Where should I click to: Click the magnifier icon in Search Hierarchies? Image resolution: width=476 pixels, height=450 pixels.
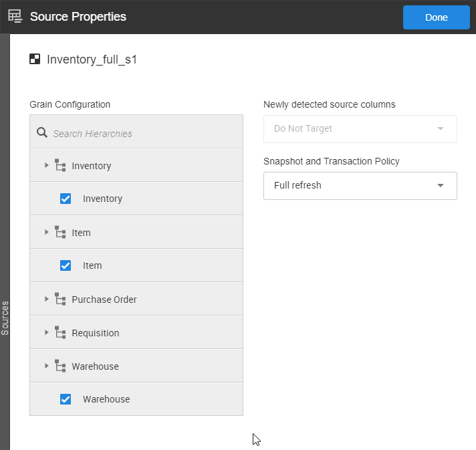pyautogui.click(x=41, y=133)
